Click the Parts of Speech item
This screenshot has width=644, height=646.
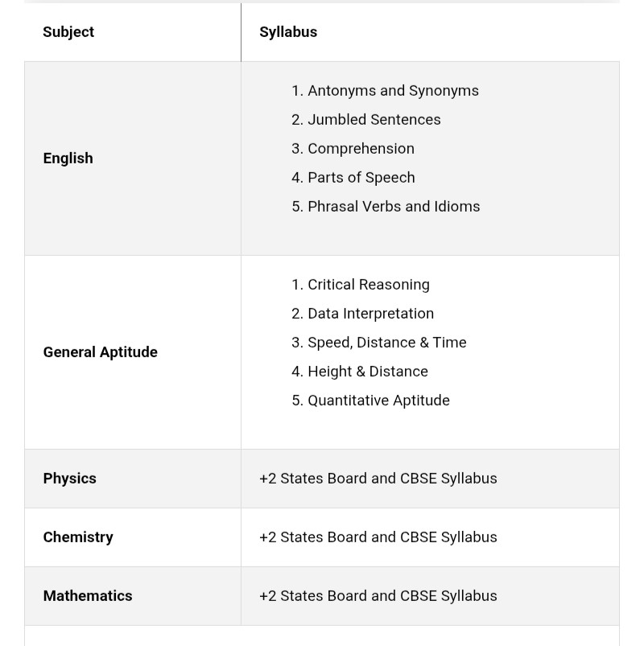353,178
